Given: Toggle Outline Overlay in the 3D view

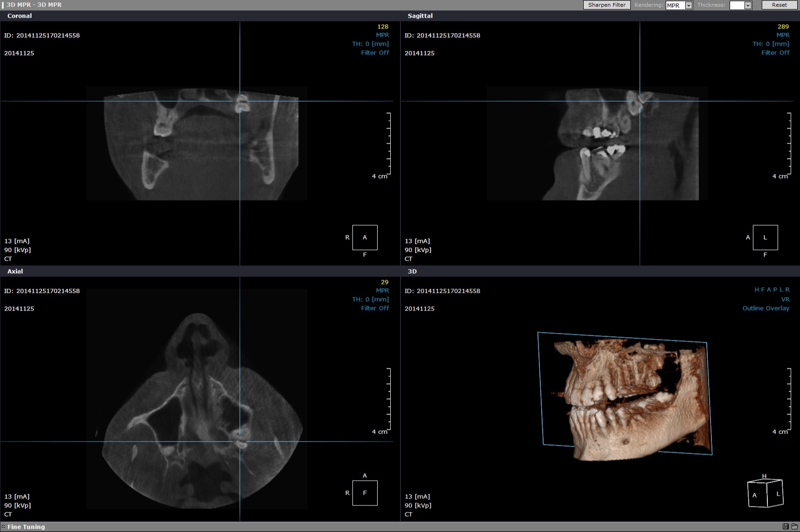Looking at the screenshot, I should click(x=766, y=308).
